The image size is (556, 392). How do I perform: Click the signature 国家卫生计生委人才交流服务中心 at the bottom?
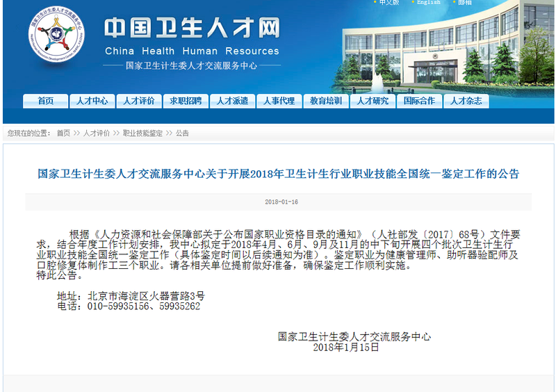pyautogui.click(x=354, y=336)
